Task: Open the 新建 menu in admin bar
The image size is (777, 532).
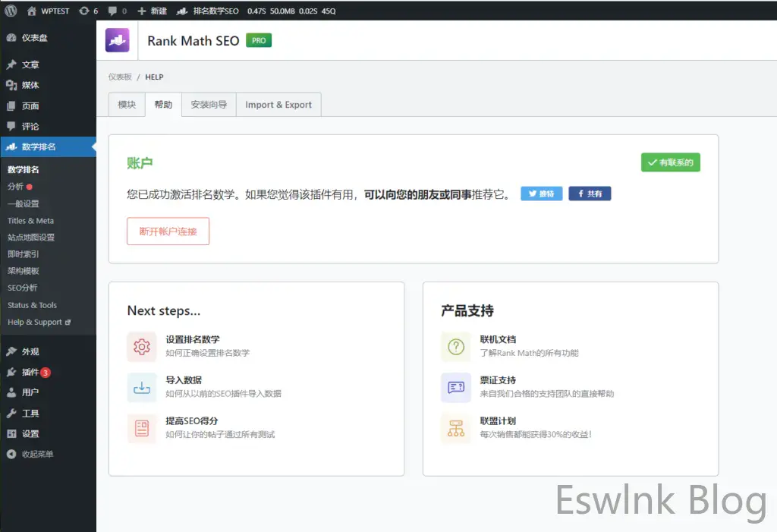Action: pyautogui.click(x=152, y=11)
